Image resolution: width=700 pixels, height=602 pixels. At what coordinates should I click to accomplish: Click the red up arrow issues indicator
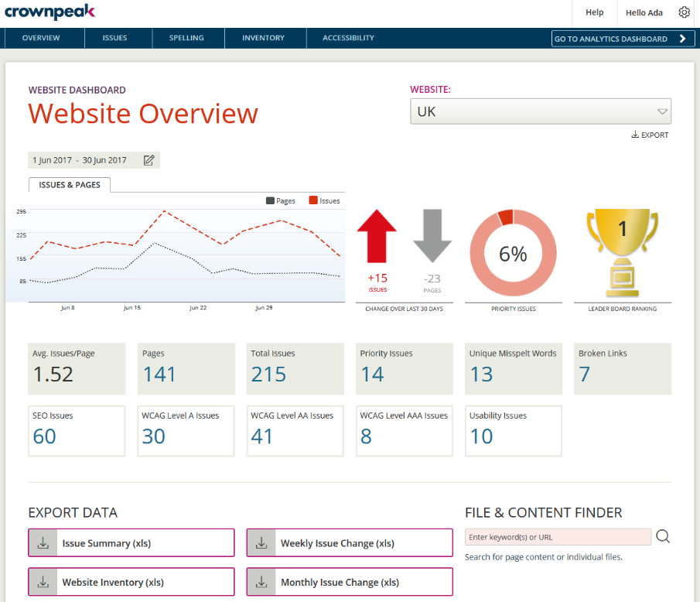point(377,240)
